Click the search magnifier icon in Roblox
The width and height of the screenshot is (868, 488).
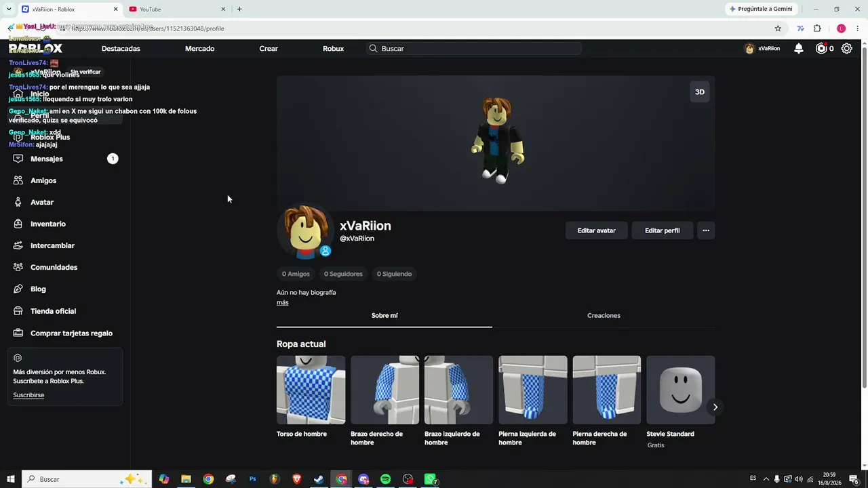point(373,49)
